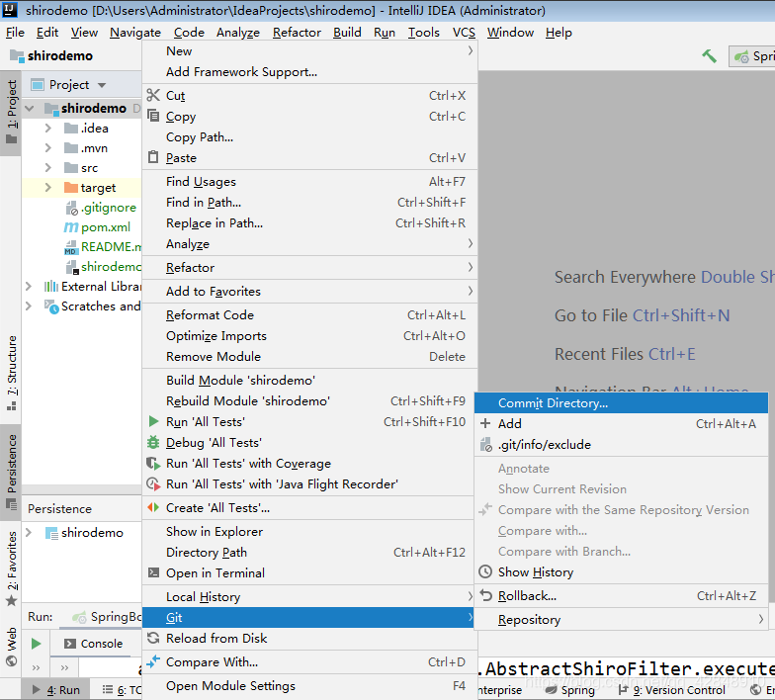The height and width of the screenshot is (700, 775).
Task: Expand the src folder
Action: [47, 168]
